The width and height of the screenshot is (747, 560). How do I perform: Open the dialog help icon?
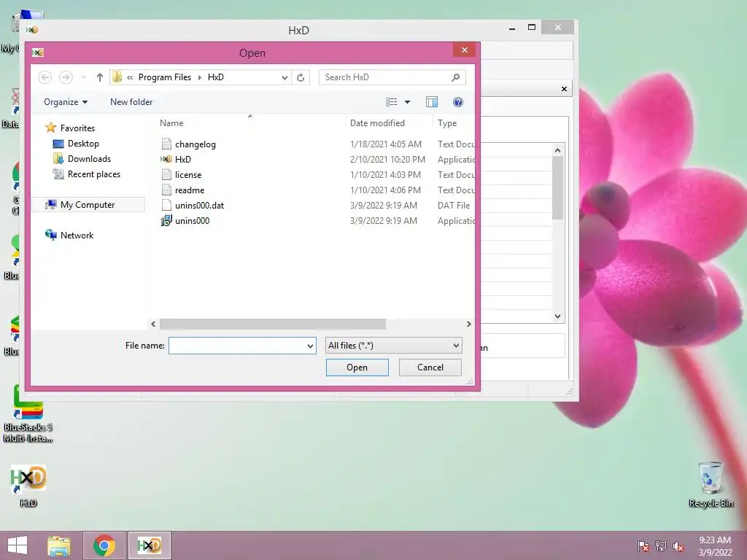(458, 102)
